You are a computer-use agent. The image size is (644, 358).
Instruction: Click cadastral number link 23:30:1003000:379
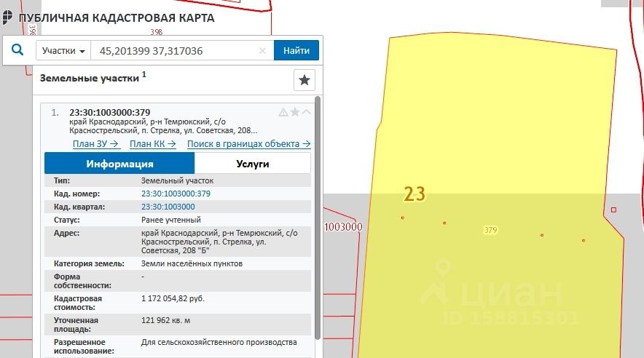point(176,194)
